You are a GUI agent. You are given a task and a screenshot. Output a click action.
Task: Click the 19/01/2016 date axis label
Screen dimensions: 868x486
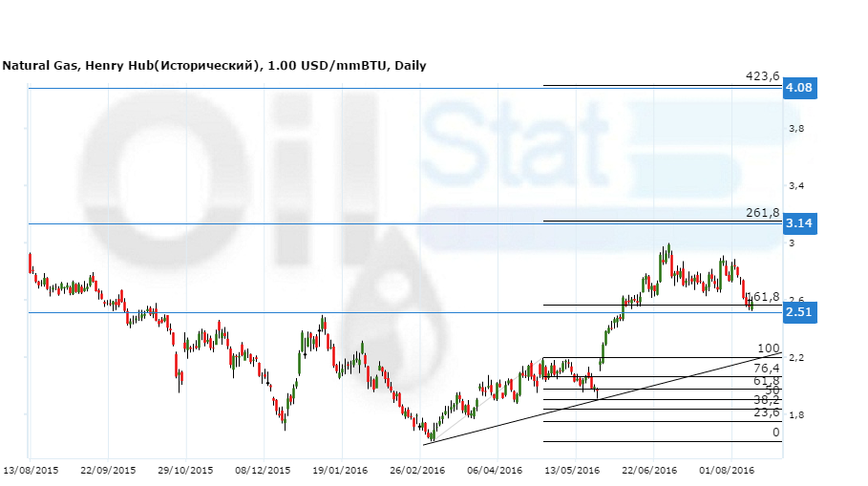pyautogui.click(x=340, y=471)
